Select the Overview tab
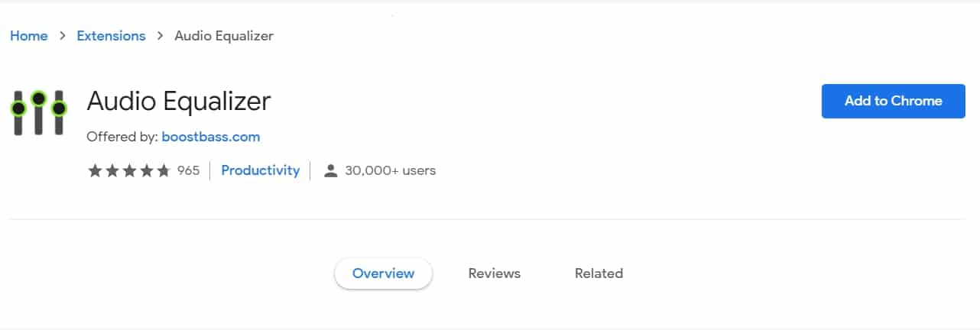This screenshot has height=330, width=980. 383,273
